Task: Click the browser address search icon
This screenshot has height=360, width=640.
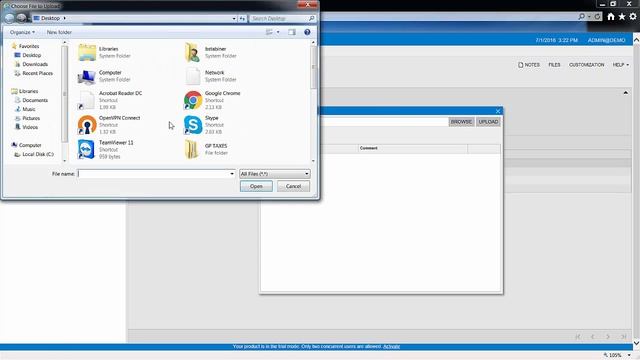Action: 581,16
